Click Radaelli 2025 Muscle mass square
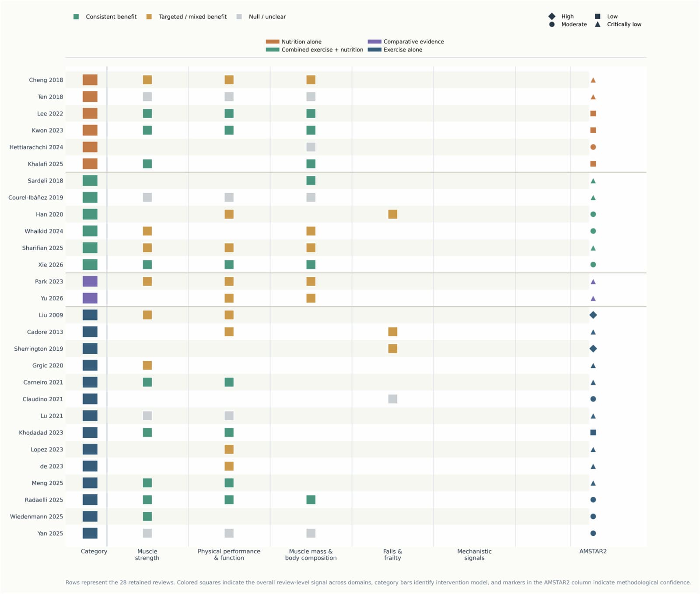The width and height of the screenshot is (700, 594). point(311,500)
